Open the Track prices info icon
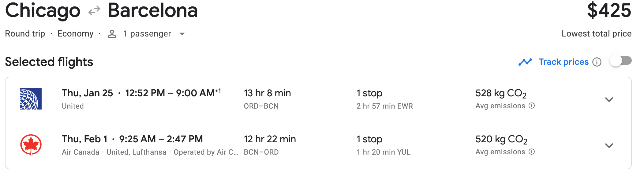 [x=597, y=62]
